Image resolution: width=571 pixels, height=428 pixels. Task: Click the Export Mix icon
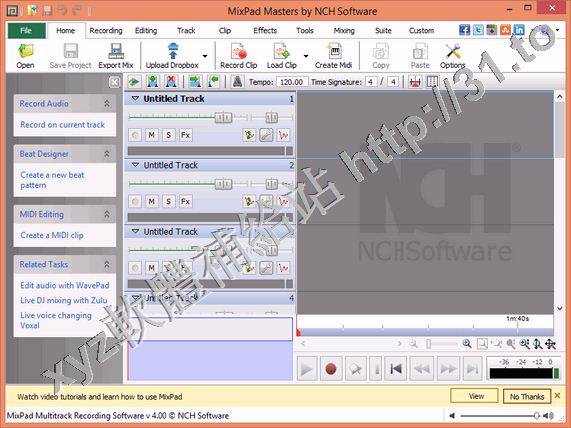116,56
